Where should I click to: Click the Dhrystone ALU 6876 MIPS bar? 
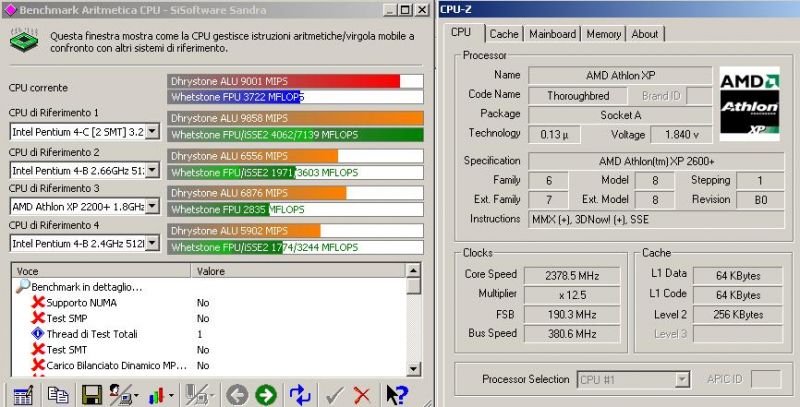(257, 193)
